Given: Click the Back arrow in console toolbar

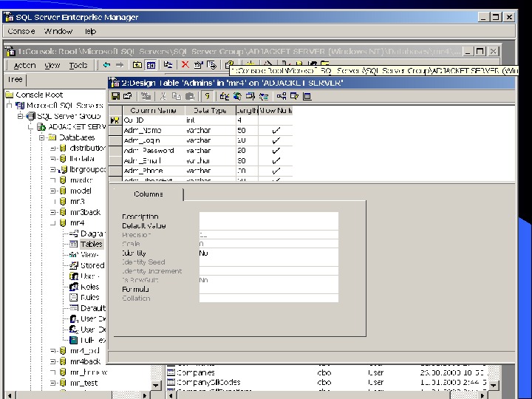Looking at the screenshot, I should pyautogui.click(x=106, y=64).
